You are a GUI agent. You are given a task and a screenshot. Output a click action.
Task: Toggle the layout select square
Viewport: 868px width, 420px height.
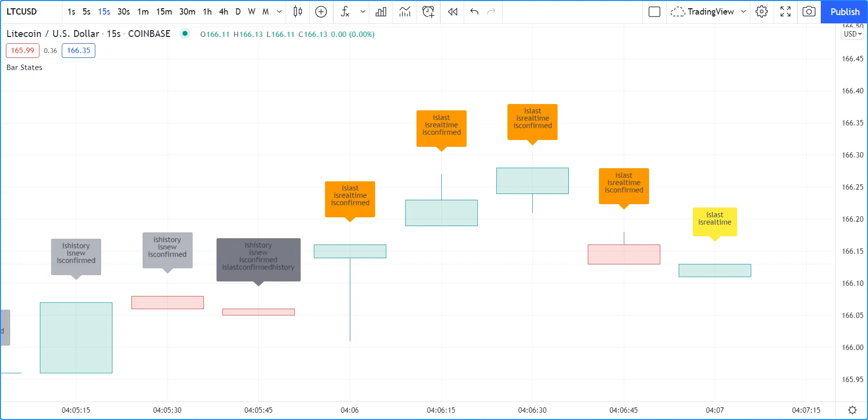pyautogui.click(x=654, y=12)
